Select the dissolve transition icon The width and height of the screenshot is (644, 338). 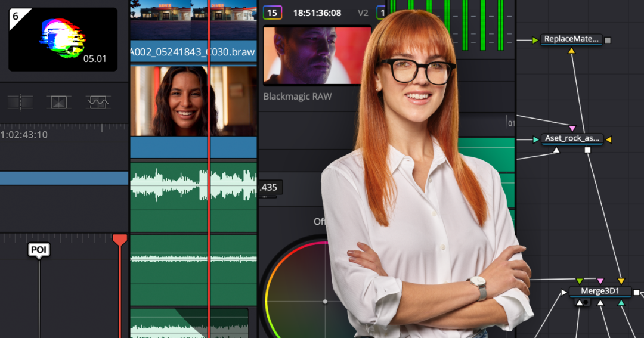pyautogui.click(x=58, y=102)
